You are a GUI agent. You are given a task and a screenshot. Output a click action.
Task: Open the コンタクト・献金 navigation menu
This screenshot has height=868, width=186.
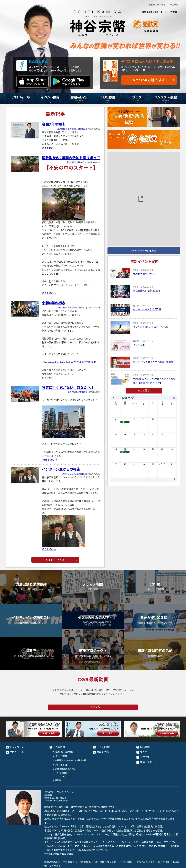pos(165,98)
